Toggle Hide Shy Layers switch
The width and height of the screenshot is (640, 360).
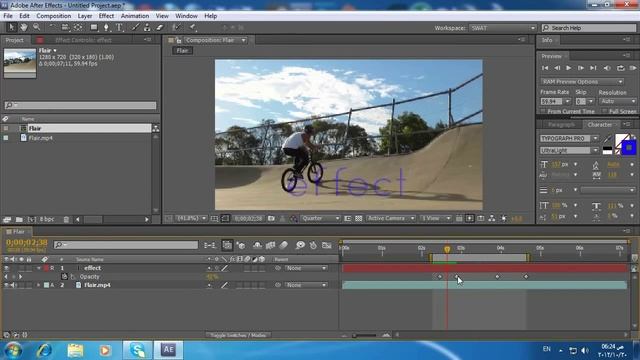tap(257, 245)
